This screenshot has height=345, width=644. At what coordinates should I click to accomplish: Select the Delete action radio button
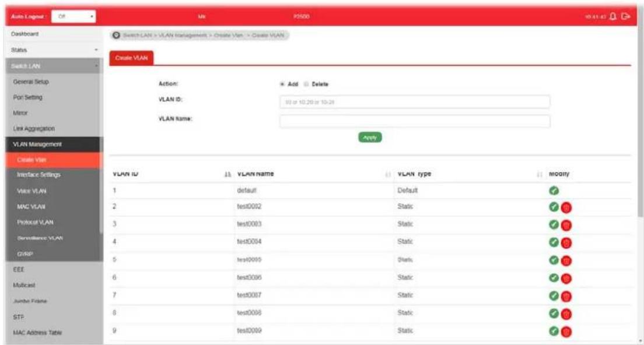point(306,84)
